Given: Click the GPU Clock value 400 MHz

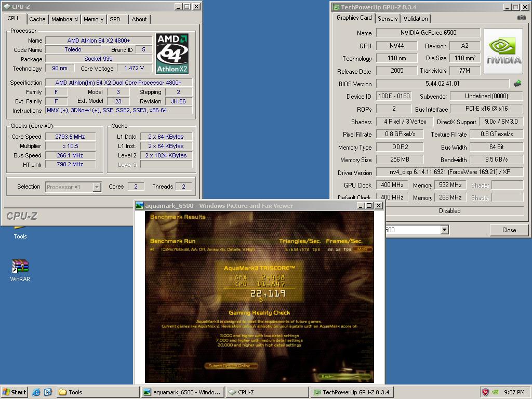Looking at the screenshot, I should [x=392, y=185].
